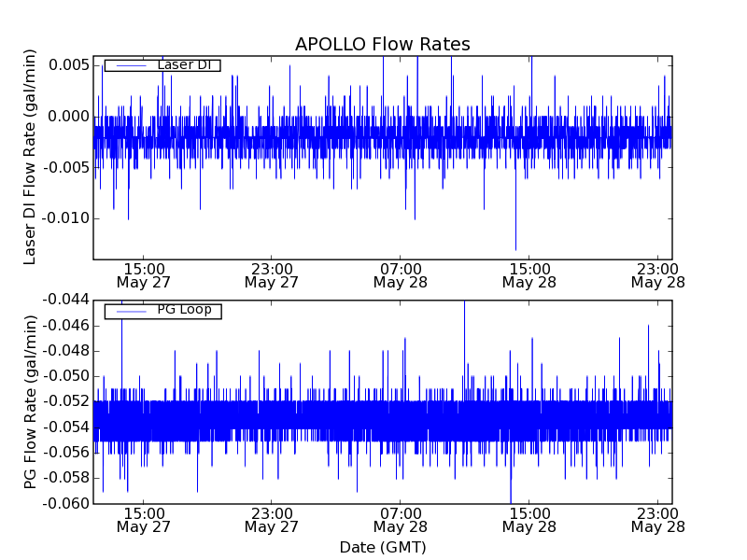Viewport: 747px width, 560px height.
Task: Click the blue line sample in PG Loop legend
Action: pyautogui.click(x=129, y=311)
